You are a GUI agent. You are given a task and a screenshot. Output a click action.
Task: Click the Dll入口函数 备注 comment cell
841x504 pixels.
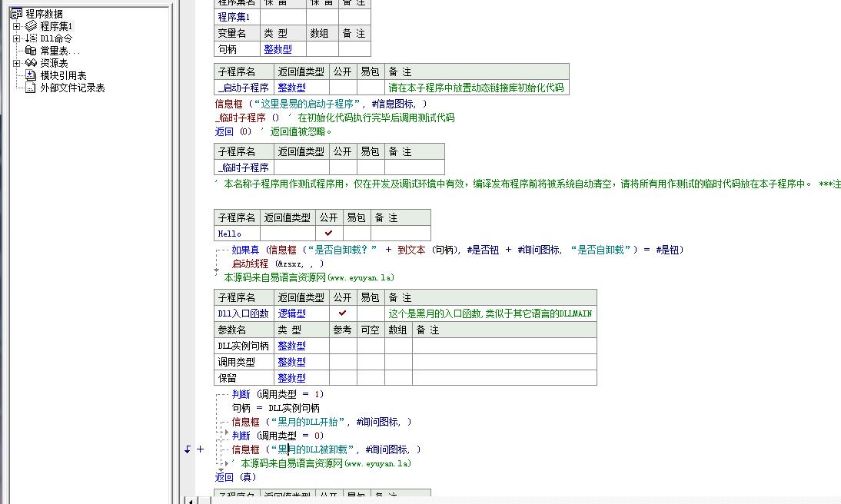pos(490,313)
